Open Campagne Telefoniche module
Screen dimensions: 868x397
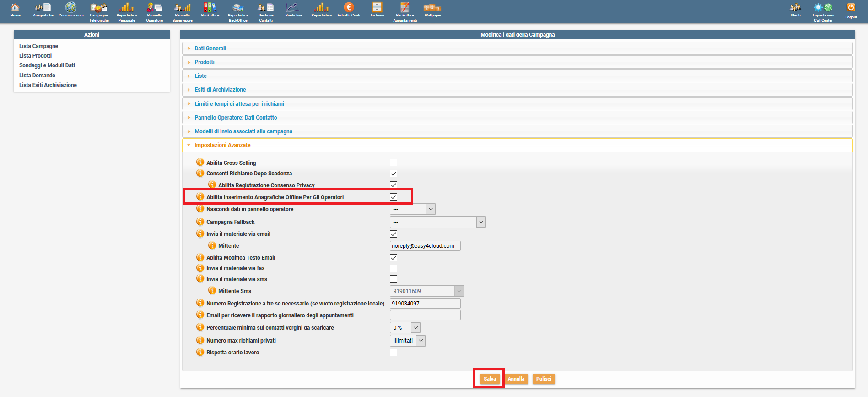pos(99,12)
